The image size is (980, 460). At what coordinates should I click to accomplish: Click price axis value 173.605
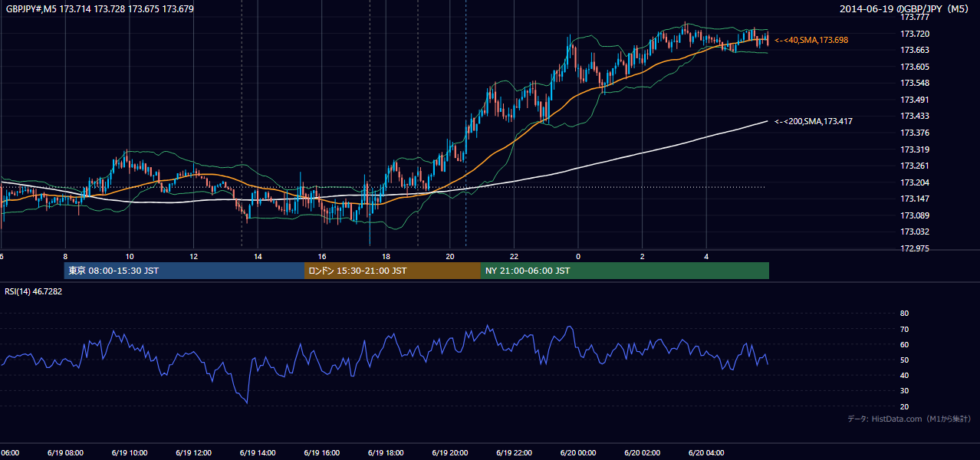click(x=914, y=67)
